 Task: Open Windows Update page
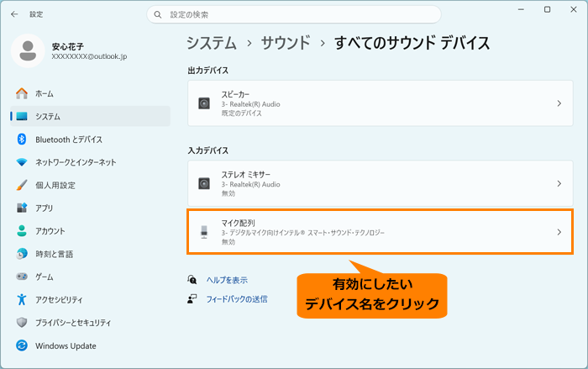[91, 345]
